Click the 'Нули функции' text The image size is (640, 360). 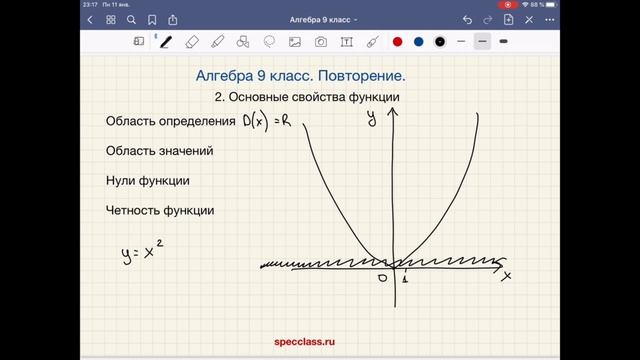[x=148, y=180]
